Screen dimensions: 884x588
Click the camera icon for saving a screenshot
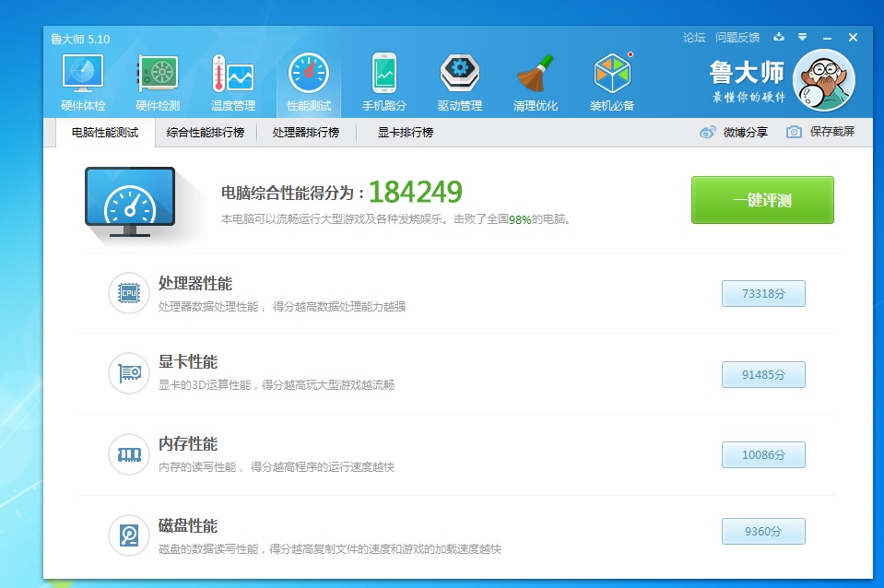coord(794,132)
